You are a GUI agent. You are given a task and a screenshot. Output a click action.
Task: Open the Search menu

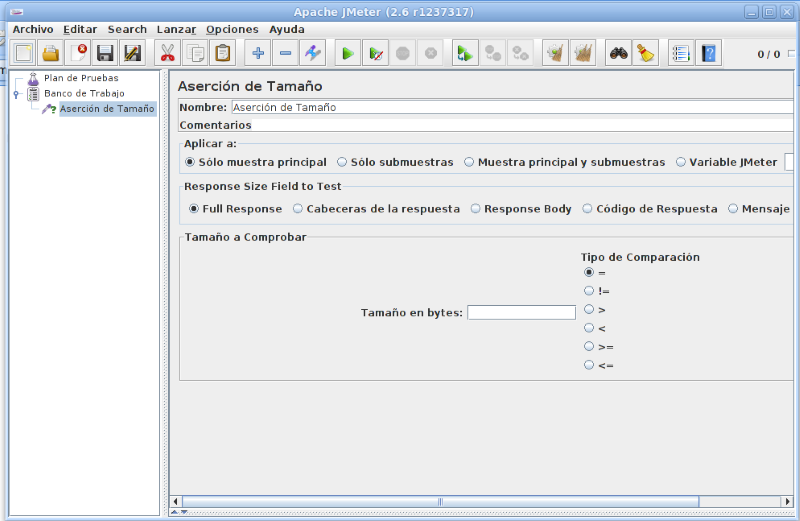pos(127,30)
